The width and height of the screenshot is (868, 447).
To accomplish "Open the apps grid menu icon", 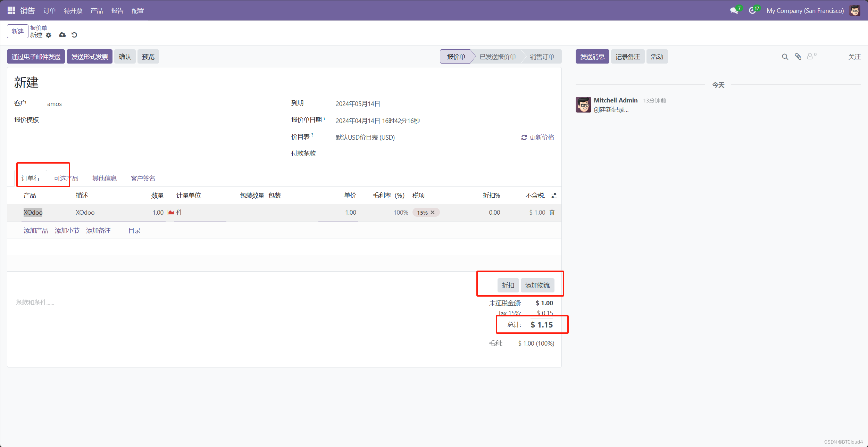I will (11, 10).
